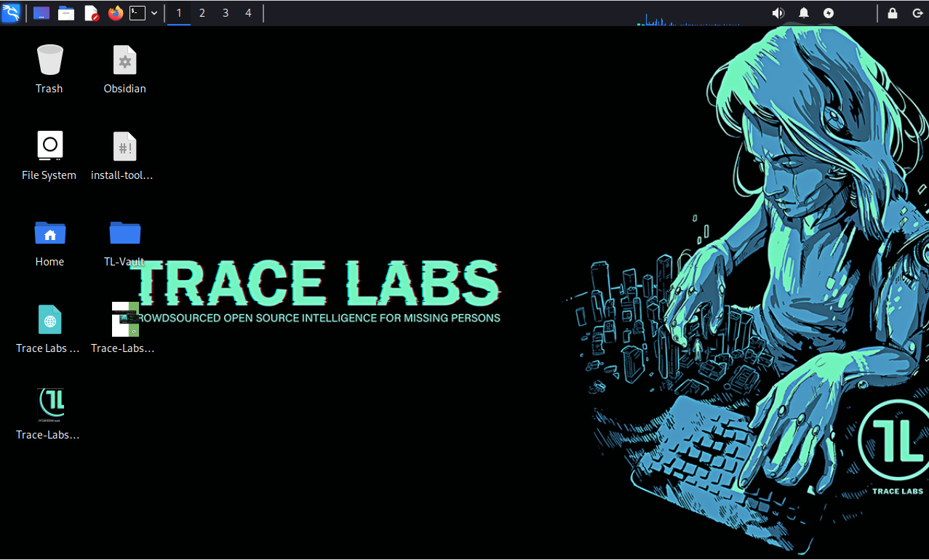
Task: Open the terminal emulator from the panel
Action: pyautogui.click(x=137, y=13)
